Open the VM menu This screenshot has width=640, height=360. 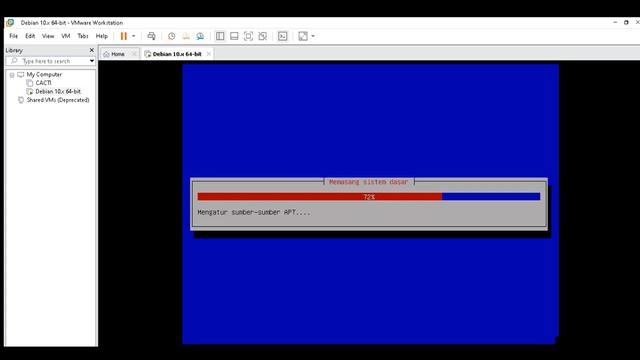(66, 36)
